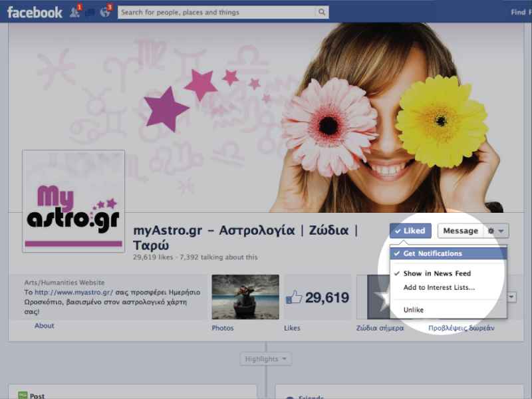This screenshot has width=532, height=399.
Task: Click the thumbs-up likes icon
Action: pyautogui.click(x=293, y=297)
